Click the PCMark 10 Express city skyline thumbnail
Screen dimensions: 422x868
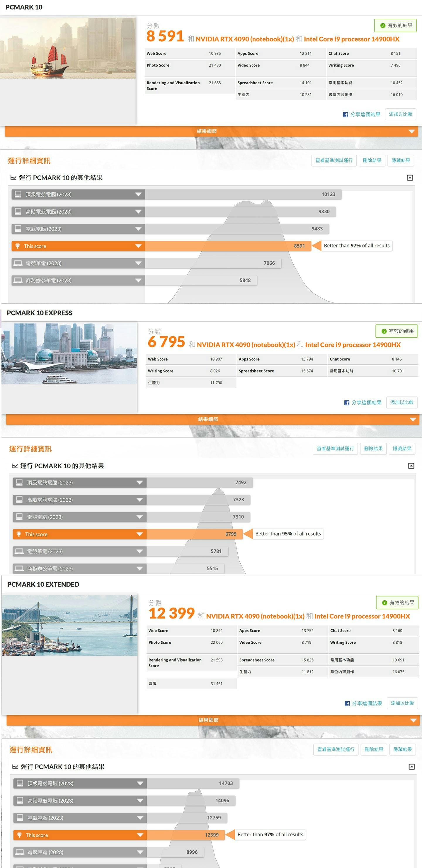point(69,353)
